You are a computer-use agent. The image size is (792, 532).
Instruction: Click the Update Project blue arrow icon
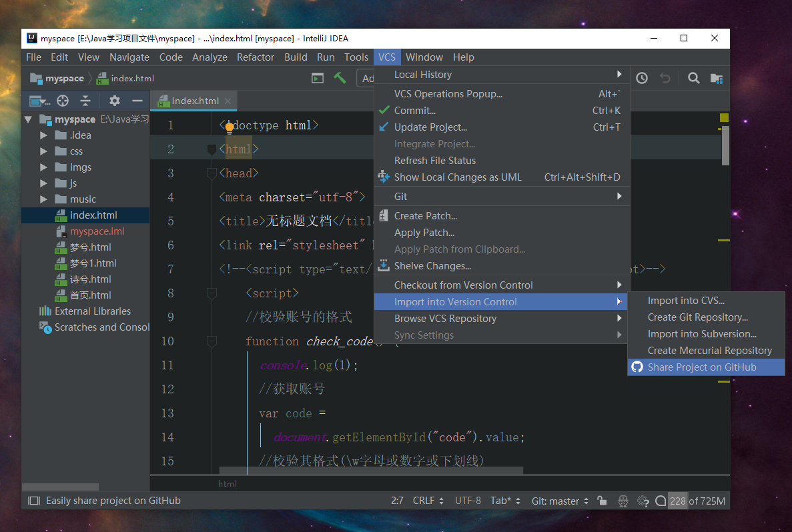384,127
